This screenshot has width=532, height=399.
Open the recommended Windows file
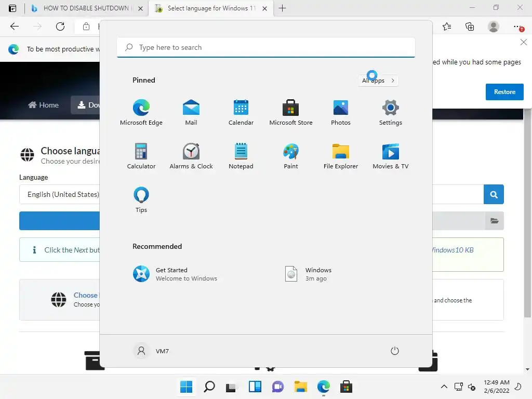tap(308, 274)
